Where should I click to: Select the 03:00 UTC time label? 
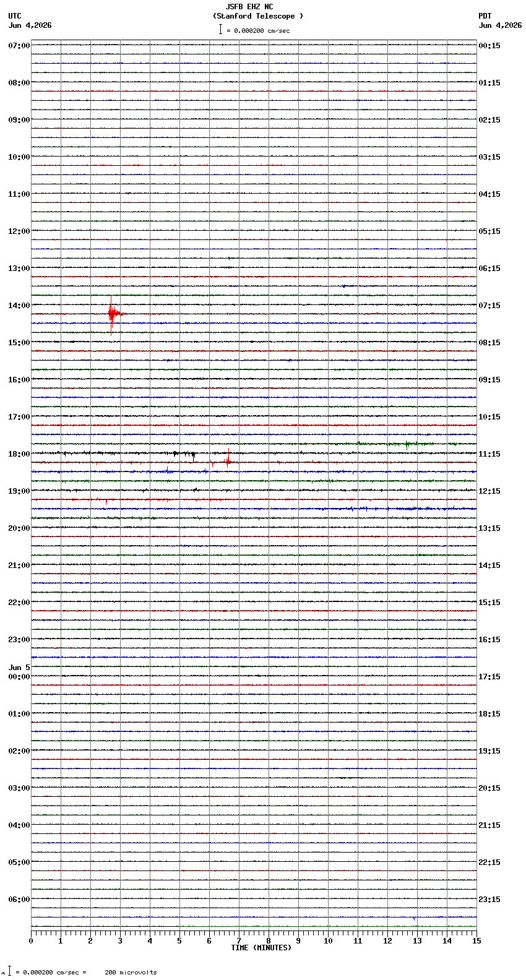tap(19, 788)
